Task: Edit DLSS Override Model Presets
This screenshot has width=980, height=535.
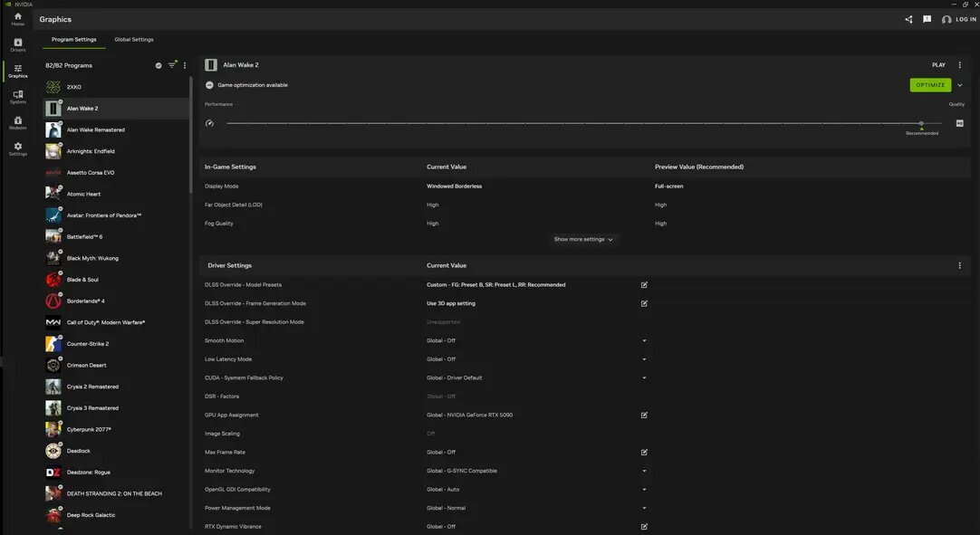Action: pos(644,285)
